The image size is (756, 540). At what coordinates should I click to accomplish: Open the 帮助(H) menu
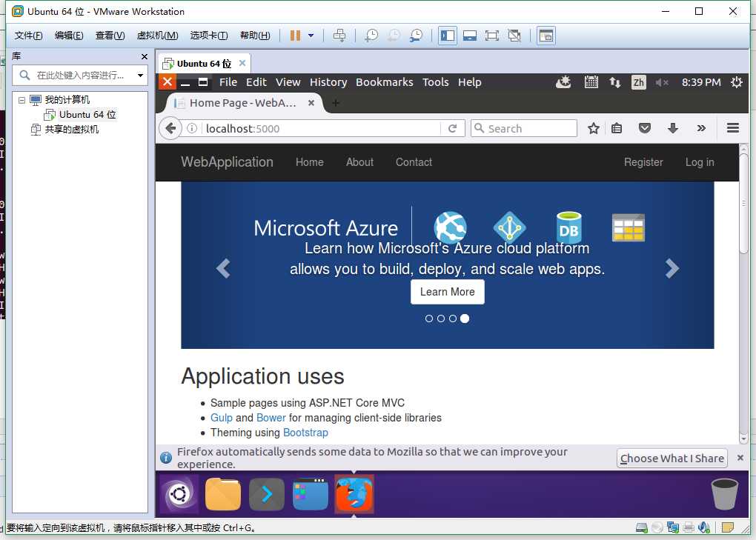(255, 35)
